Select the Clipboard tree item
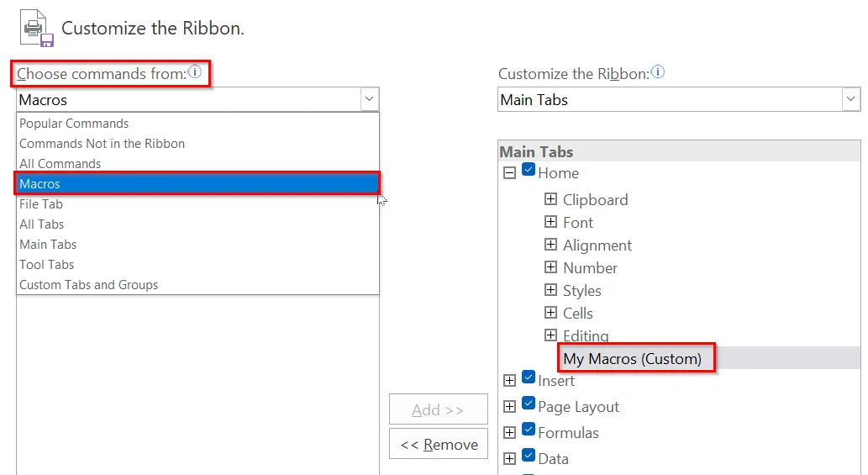 [595, 200]
